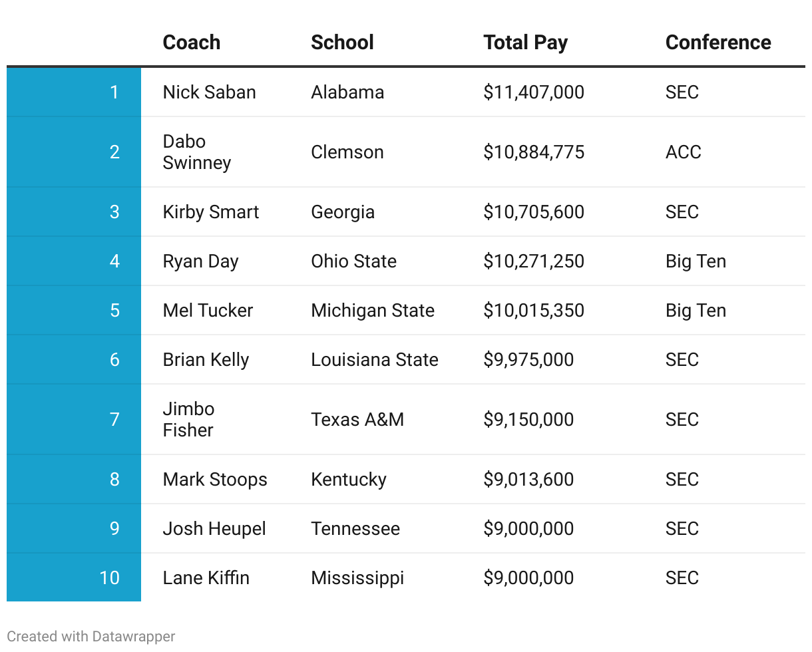Viewport: 812px width, 652px height.
Task: Select the Mississippi school cell
Action: 357,578
